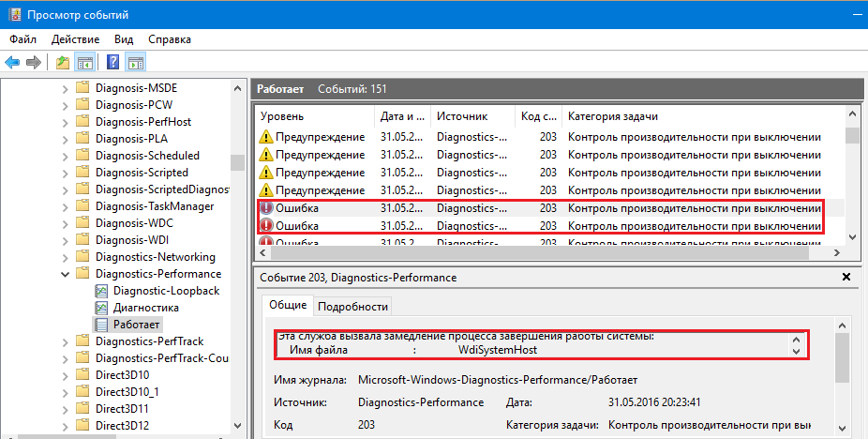
Task: Expand the Diagnostics-Networking folder
Action: [x=65, y=257]
